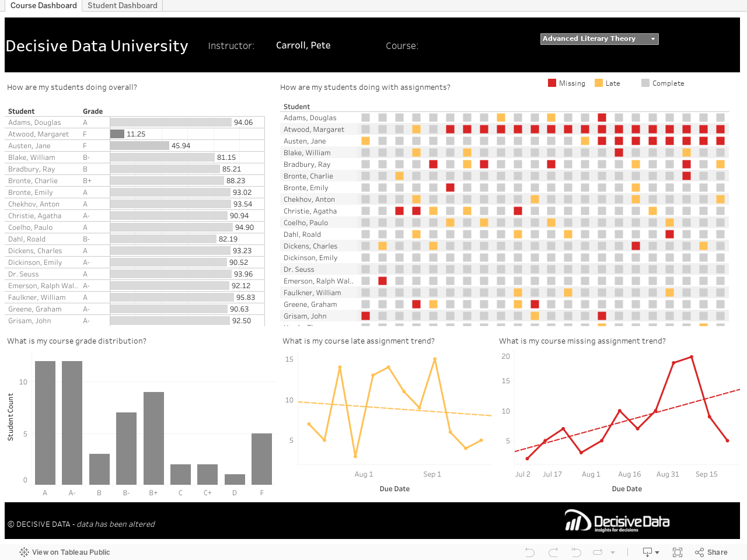Select the B- bar in grade distribution

[x=126, y=449]
